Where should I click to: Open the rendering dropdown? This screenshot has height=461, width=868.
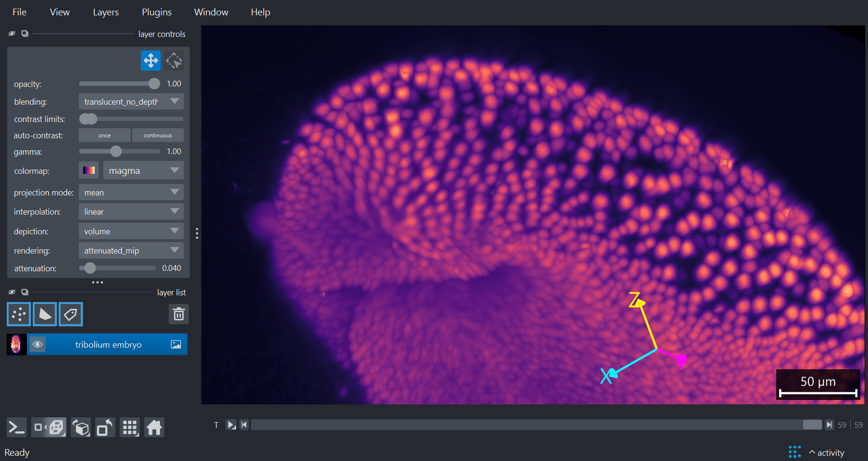click(131, 251)
